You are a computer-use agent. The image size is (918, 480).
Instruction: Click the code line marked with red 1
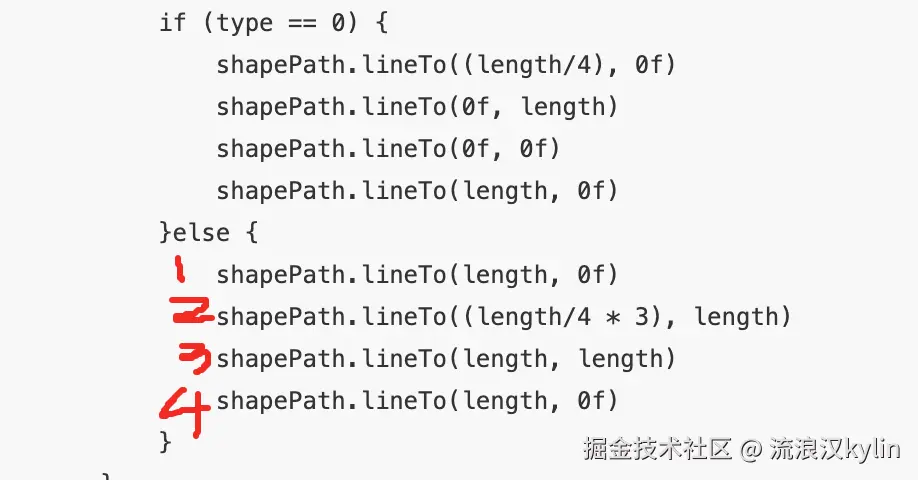click(417, 275)
